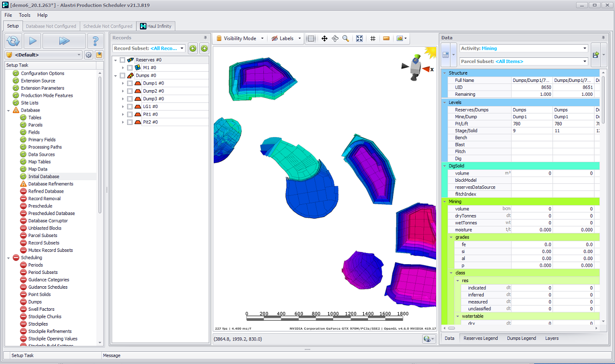This screenshot has height=364, width=615.
Task: Open the Reserves Legend tab
Action: (x=480, y=338)
